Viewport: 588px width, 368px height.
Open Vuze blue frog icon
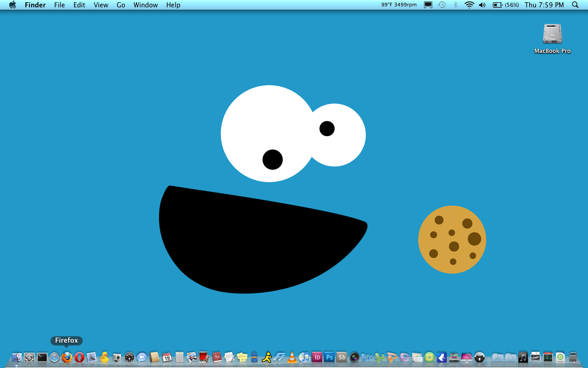[x=441, y=357]
